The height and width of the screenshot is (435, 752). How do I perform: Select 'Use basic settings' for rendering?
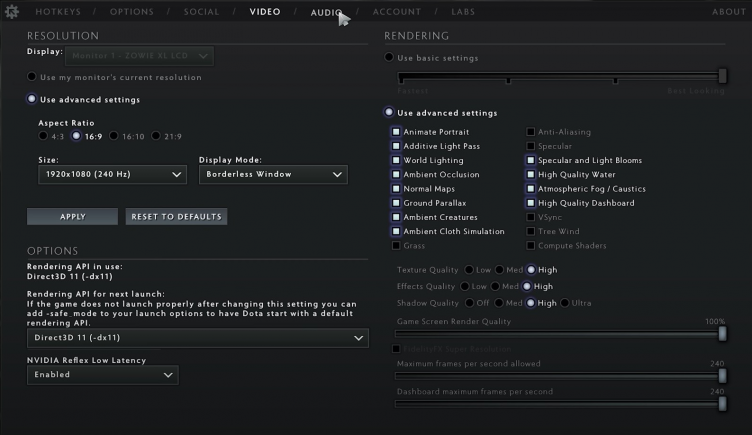(x=390, y=58)
